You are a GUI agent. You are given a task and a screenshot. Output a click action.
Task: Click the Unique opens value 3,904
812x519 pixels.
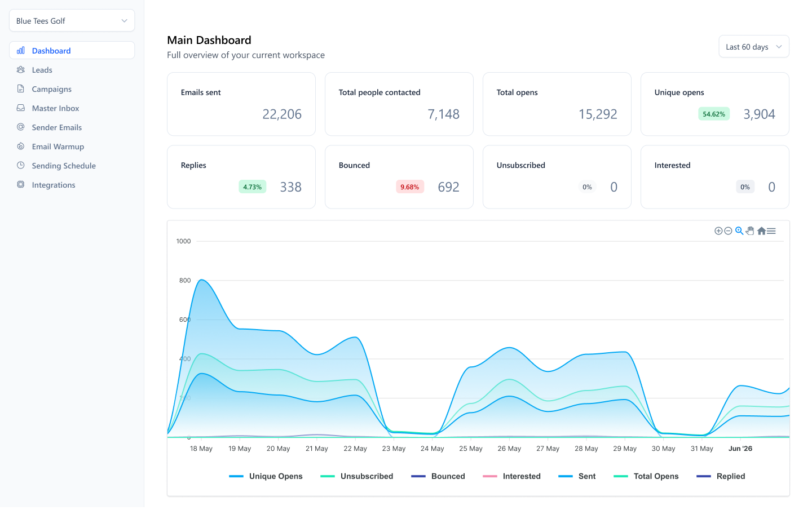coord(759,114)
